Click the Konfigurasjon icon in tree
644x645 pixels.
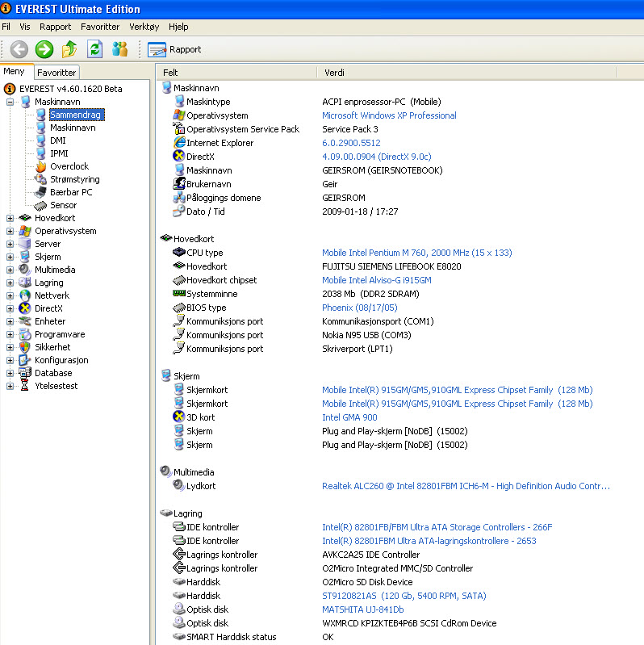(25, 360)
